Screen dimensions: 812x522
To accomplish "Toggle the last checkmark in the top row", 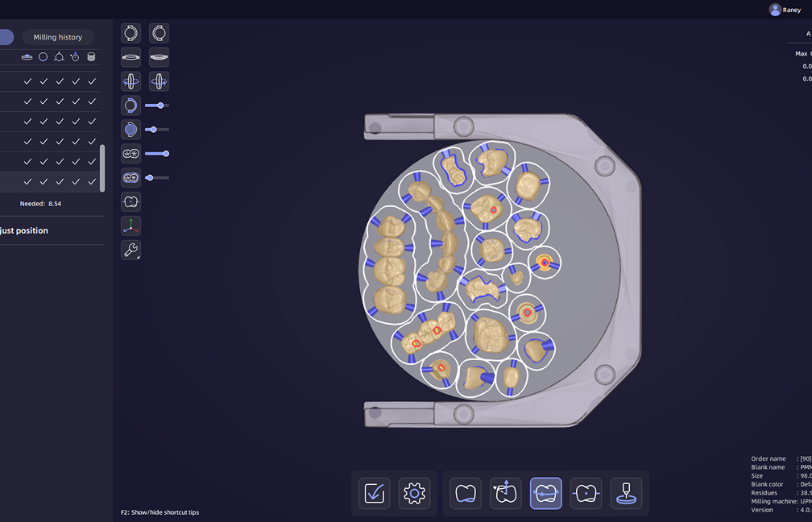I will (x=92, y=81).
